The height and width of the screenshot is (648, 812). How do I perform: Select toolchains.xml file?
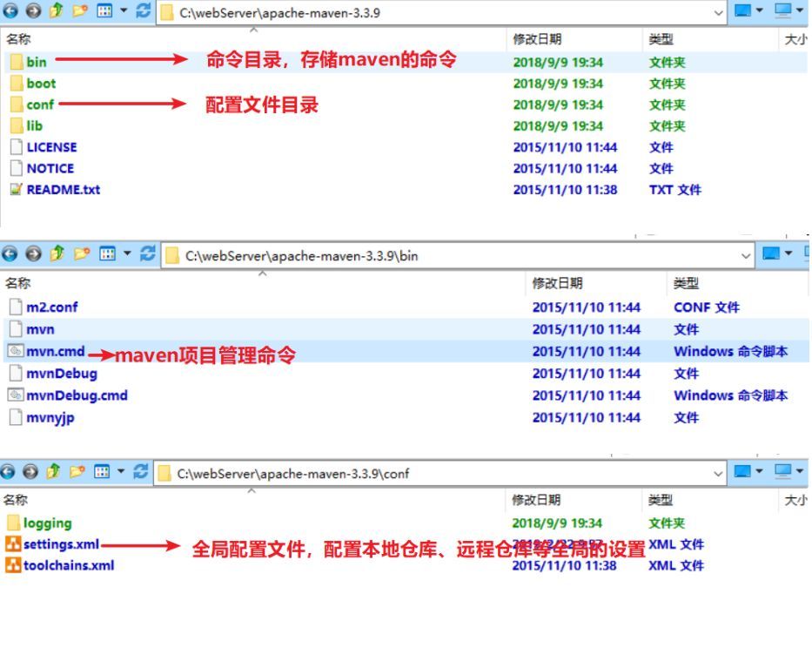pos(60,565)
